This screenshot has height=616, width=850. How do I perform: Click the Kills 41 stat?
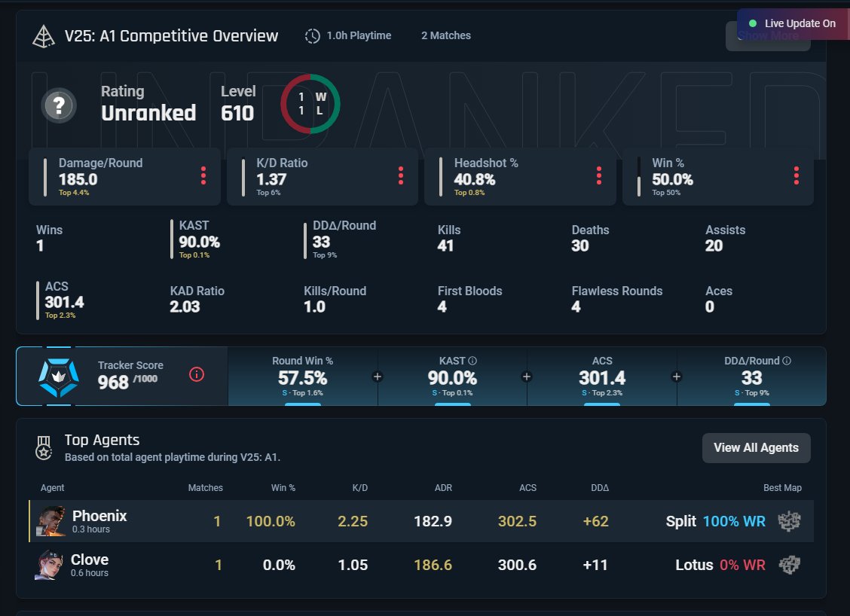(449, 239)
